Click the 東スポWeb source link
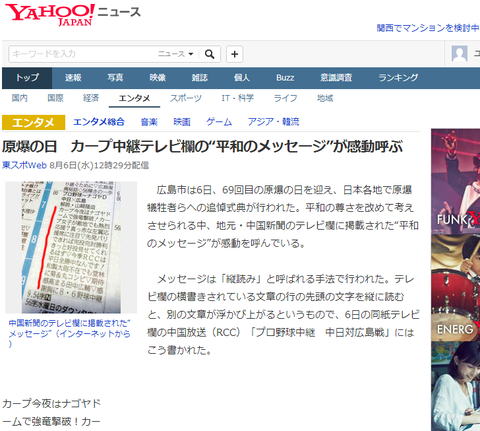480x431 pixels. click(x=24, y=165)
